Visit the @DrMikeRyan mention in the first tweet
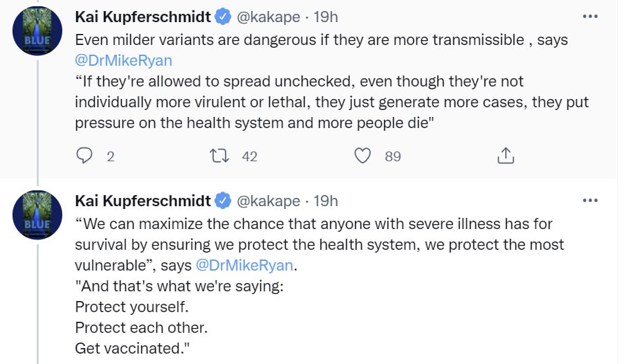 [124, 60]
